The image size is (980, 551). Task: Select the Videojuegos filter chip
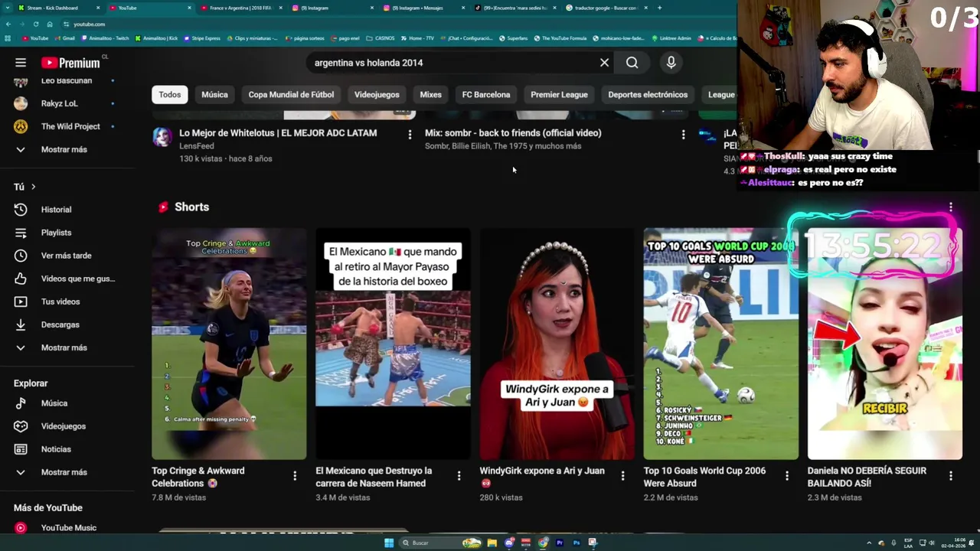[x=377, y=95]
